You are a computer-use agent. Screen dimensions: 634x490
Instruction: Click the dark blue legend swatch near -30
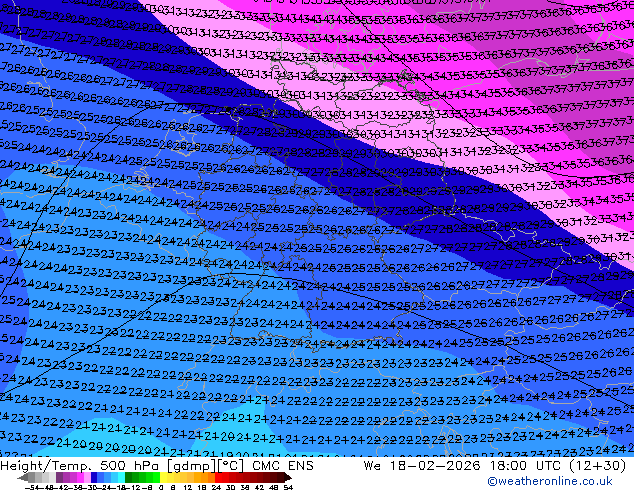[x=94, y=477]
